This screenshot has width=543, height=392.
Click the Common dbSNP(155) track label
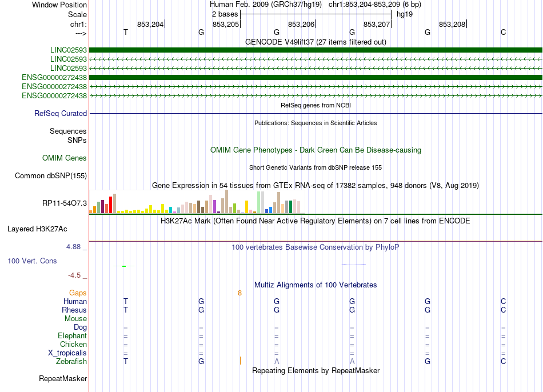51,176
